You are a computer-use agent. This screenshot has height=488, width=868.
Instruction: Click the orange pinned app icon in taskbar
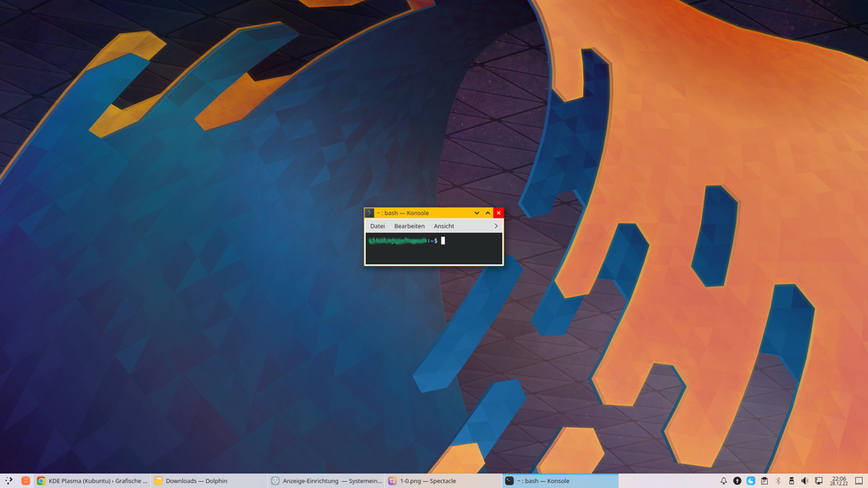pos(26,480)
